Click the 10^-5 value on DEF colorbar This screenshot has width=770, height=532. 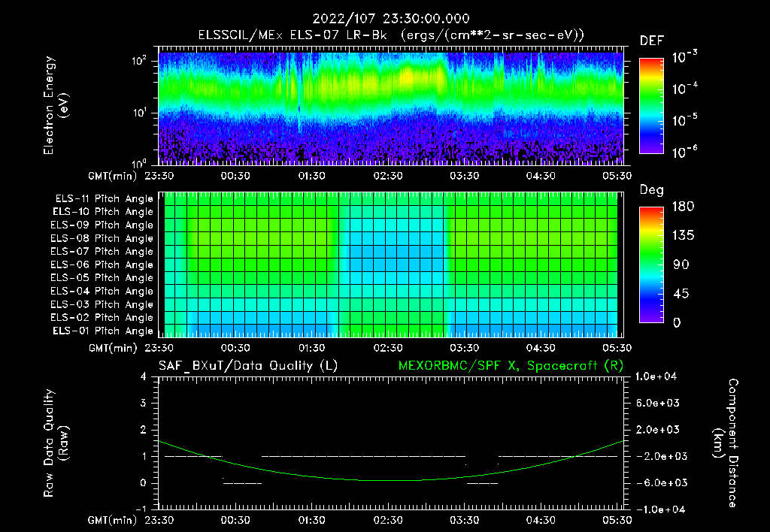(x=684, y=120)
